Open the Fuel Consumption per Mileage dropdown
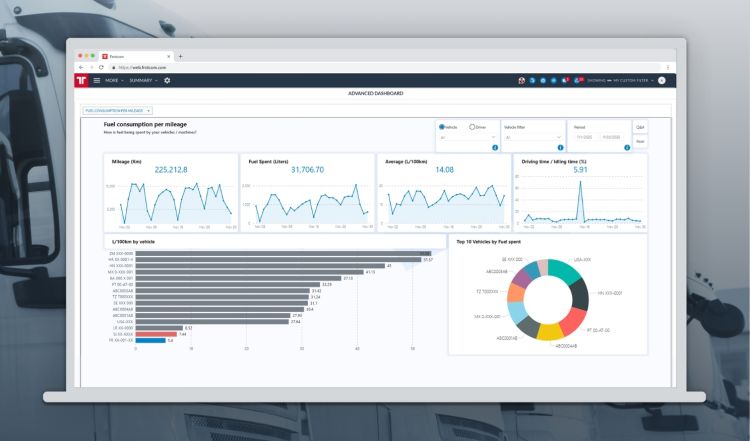Viewport: 750px width, 441px height. coord(118,110)
